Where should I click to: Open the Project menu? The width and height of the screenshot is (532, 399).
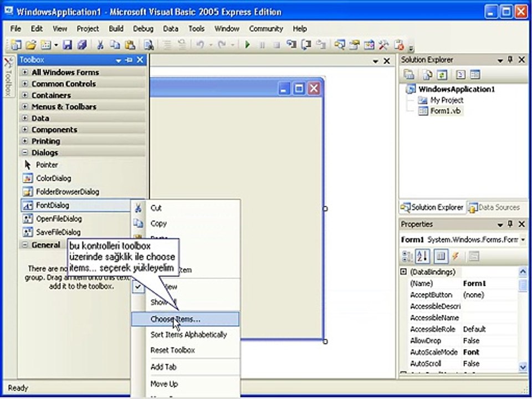click(x=88, y=29)
